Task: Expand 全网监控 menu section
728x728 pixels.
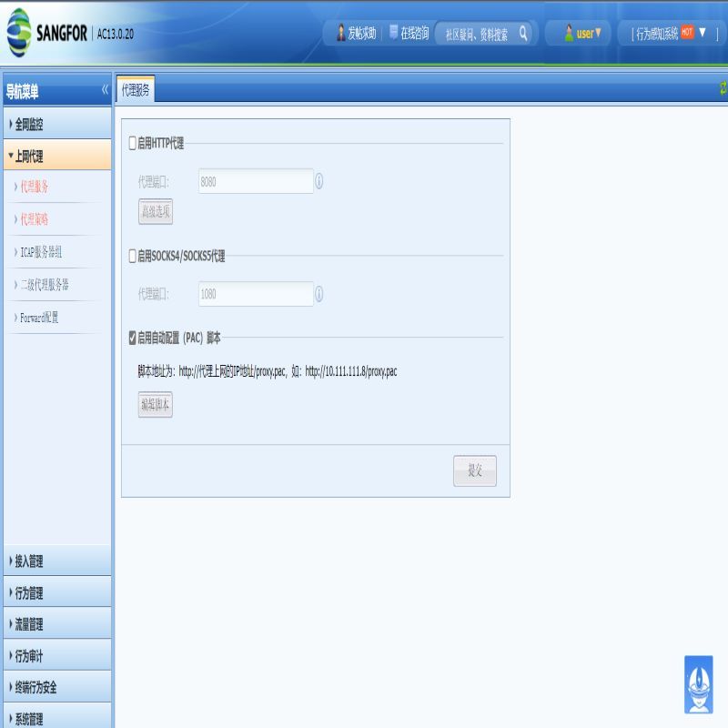Action: point(57,124)
